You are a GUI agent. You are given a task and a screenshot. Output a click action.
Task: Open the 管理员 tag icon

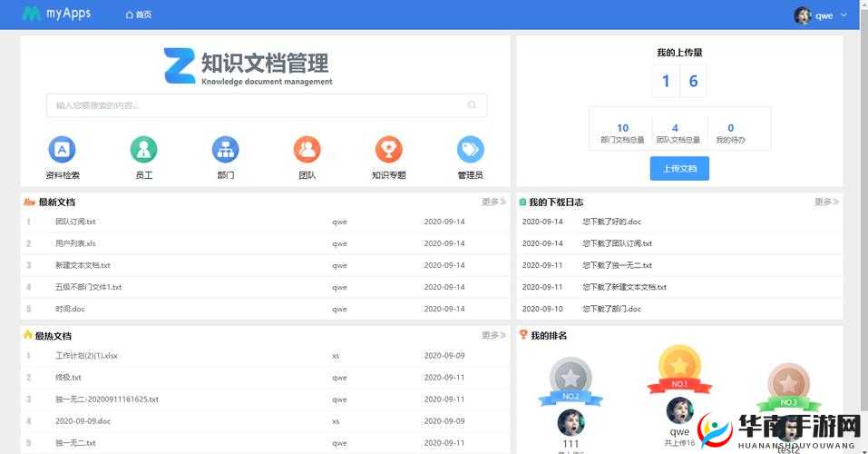click(x=471, y=149)
